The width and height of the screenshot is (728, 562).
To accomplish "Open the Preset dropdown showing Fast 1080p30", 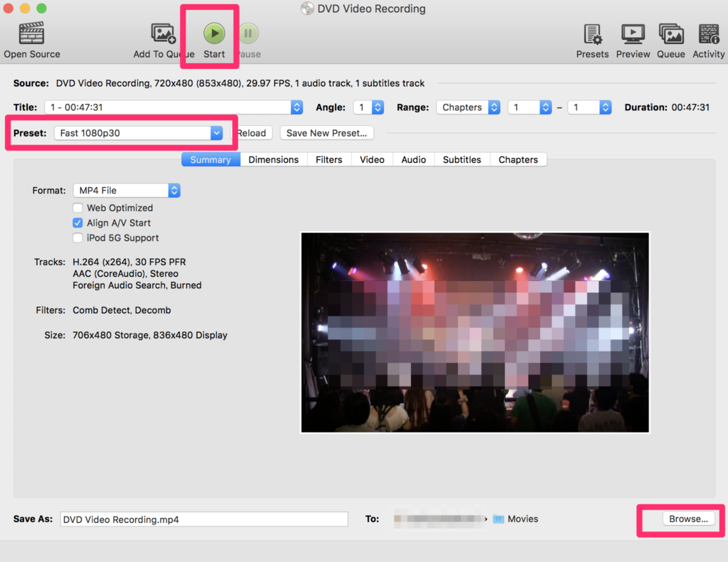I will (139, 133).
